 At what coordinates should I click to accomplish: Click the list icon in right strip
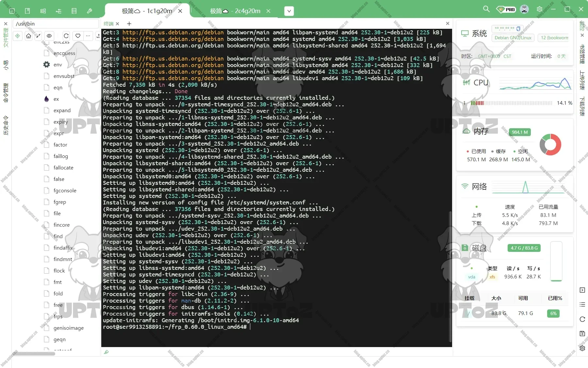[x=582, y=305]
